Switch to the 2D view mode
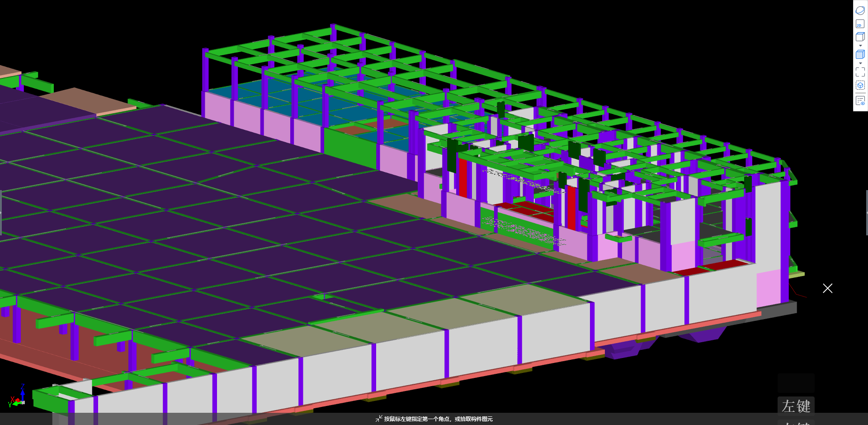This screenshot has width=868, height=425. pos(860,24)
